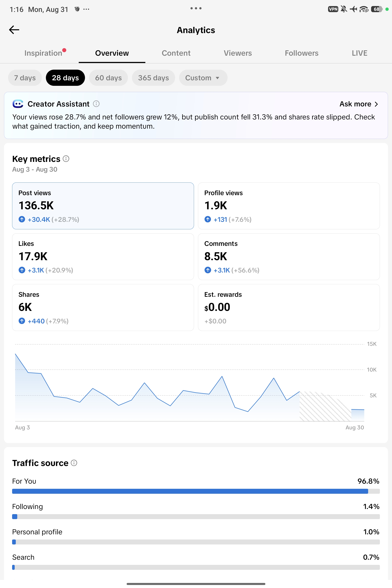This screenshot has height=588, width=392.
Task: Switch to the Viewers tab
Action: (x=238, y=53)
